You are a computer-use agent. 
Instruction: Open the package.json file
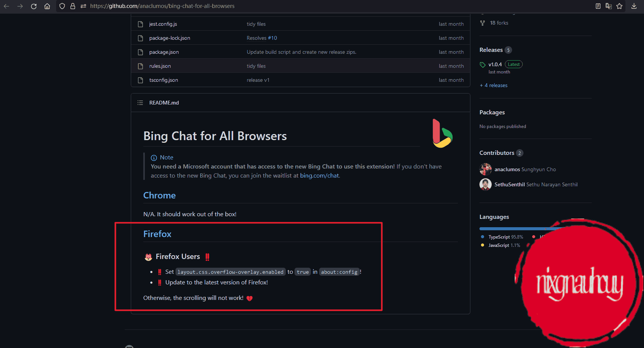(x=164, y=52)
